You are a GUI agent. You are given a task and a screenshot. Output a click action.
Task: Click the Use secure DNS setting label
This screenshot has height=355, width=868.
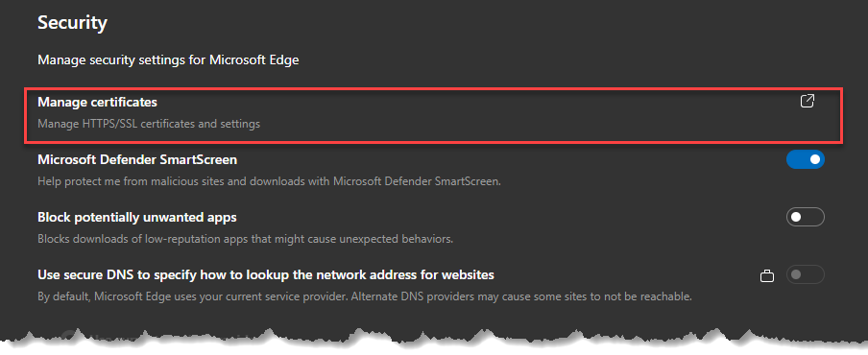[x=266, y=274]
